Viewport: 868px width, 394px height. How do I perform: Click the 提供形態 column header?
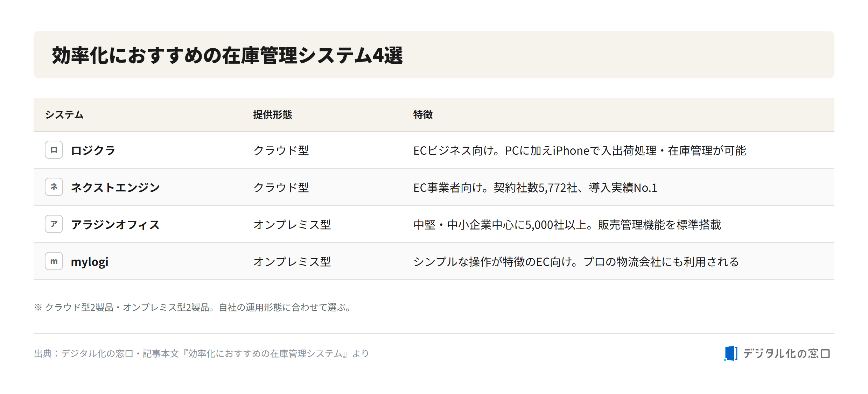click(273, 115)
